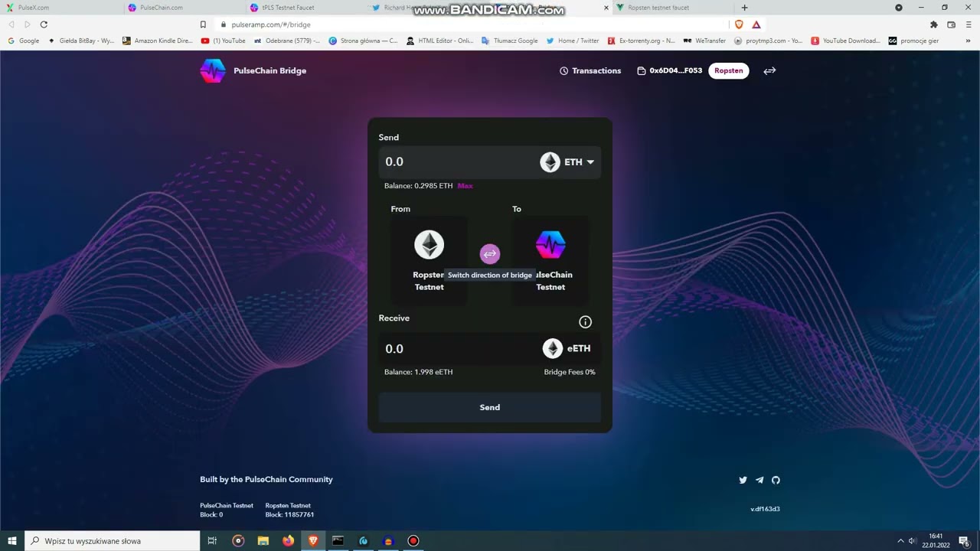Click the Max balance link
The height and width of the screenshot is (551, 980).
tap(465, 186)
